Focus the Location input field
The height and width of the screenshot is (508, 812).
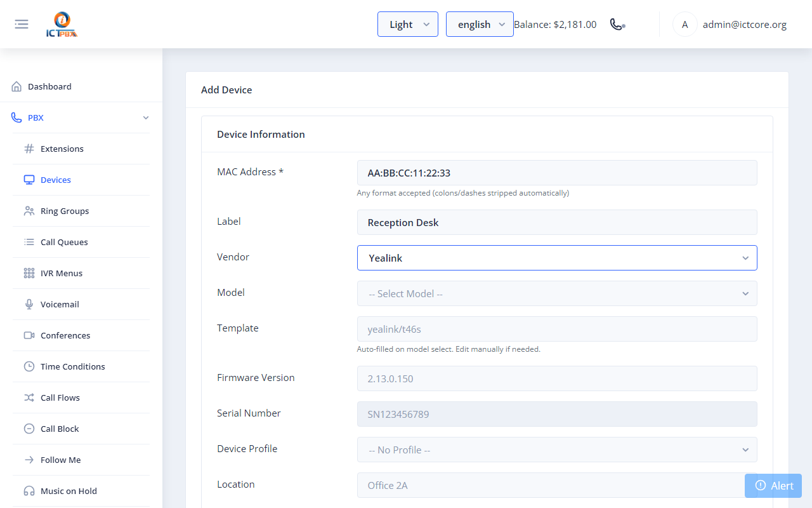click(557, 485)
